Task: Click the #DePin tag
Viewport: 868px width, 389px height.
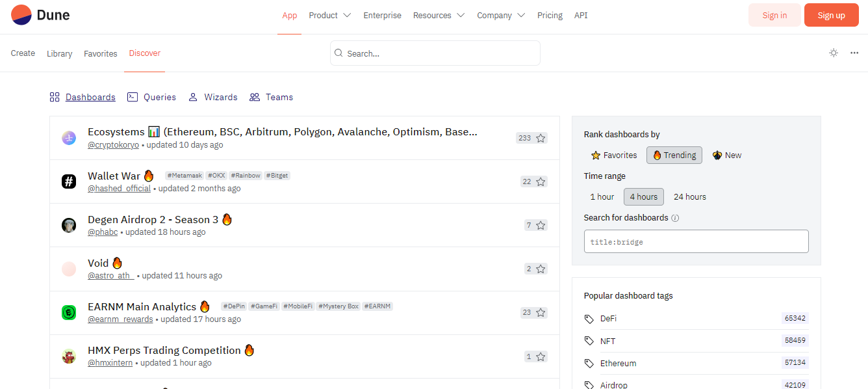Action: [234, 306]
